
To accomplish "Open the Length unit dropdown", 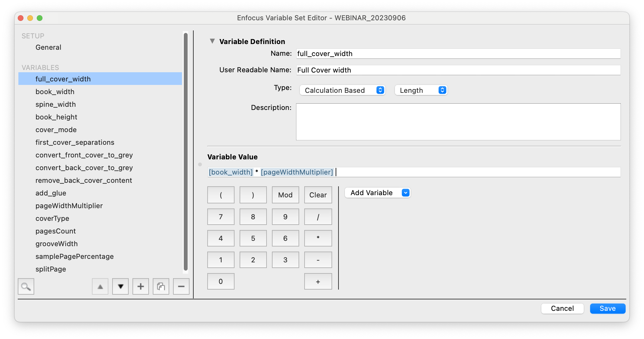I will (x=421, y=90).
